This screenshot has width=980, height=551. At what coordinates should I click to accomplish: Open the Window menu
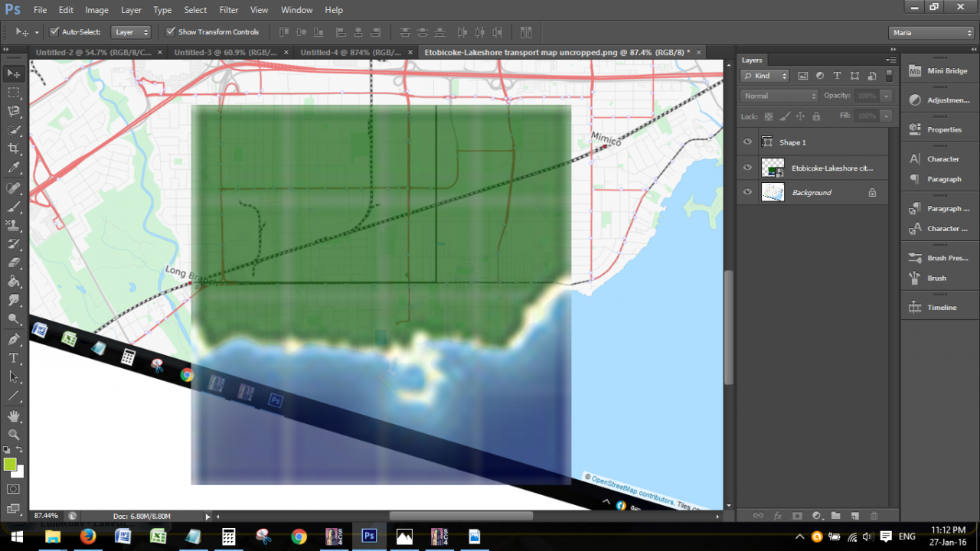pyautogui.click(x=296, y=10)
